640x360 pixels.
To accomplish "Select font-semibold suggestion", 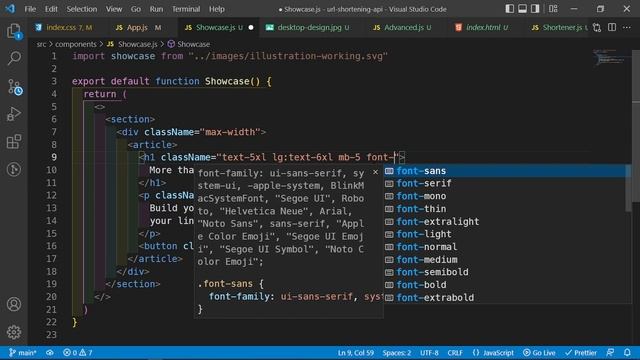I will tap(506, 272).
